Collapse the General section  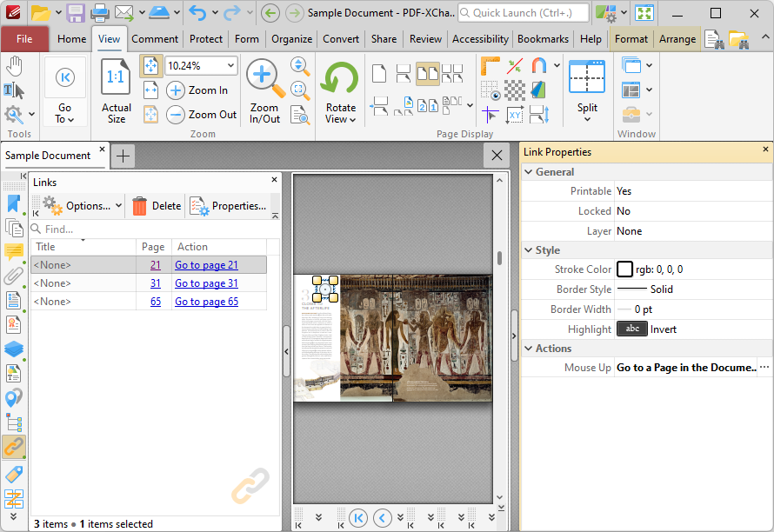tap(529, 172)
